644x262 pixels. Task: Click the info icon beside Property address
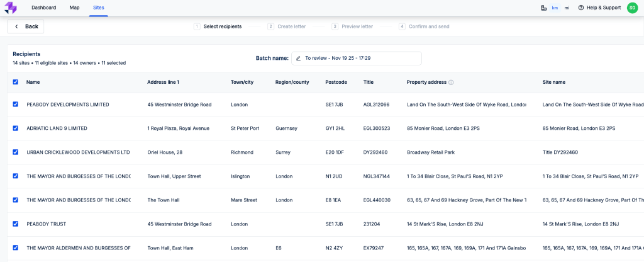(x=451, y=82)
